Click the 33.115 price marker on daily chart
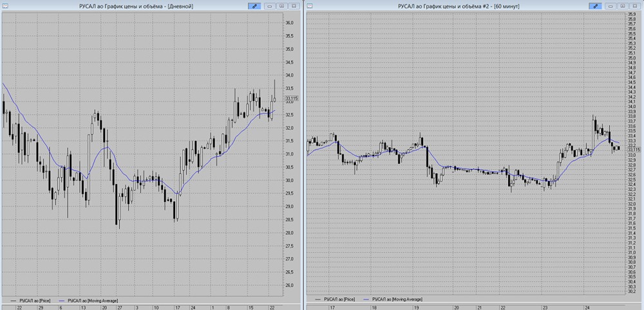This screenshot has width=644, height=310. pos(291,98)
